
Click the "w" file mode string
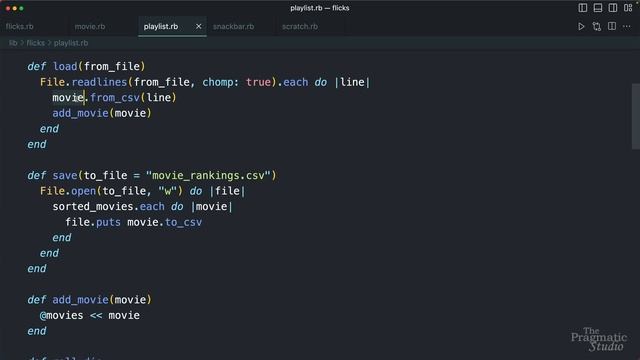click(x=167, y=191)
